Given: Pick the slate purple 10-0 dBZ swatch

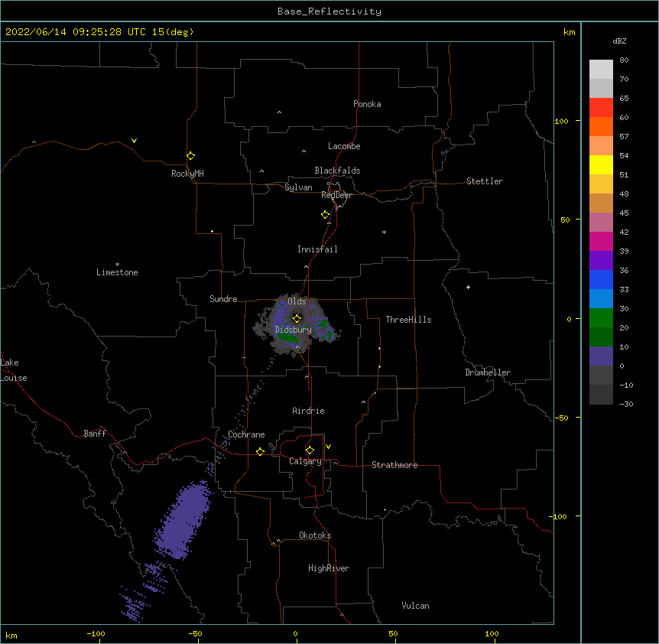Looking at the screenshot, I should (x=601, y=356).
